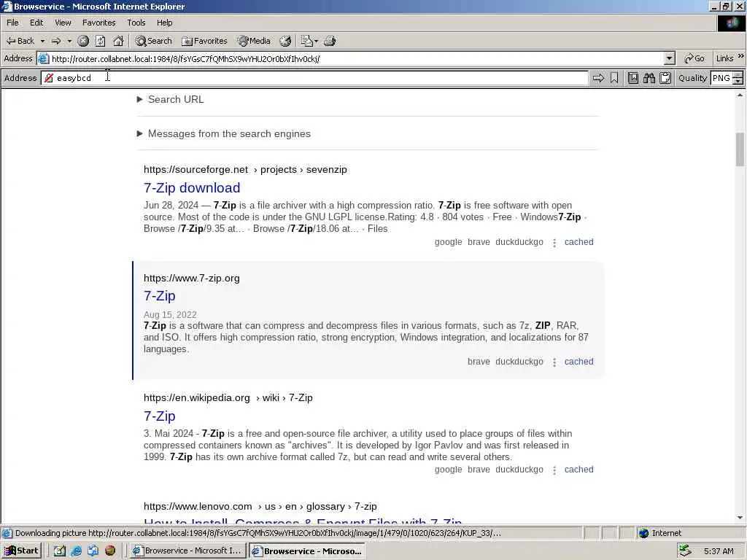Click the https://www.7-zip.org URL text
The image size is (747, 560).
tap(192, 278)
